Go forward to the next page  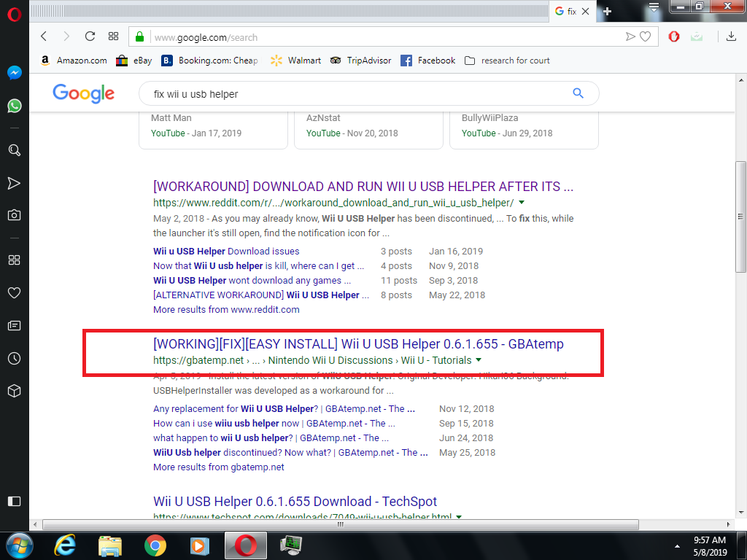point(66,36)
